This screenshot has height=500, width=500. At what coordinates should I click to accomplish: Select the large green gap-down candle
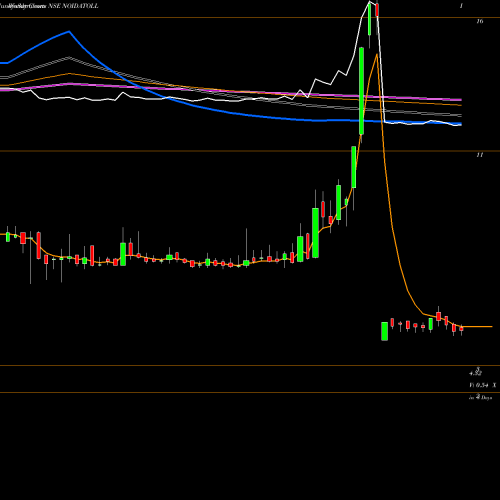point(384,331)
